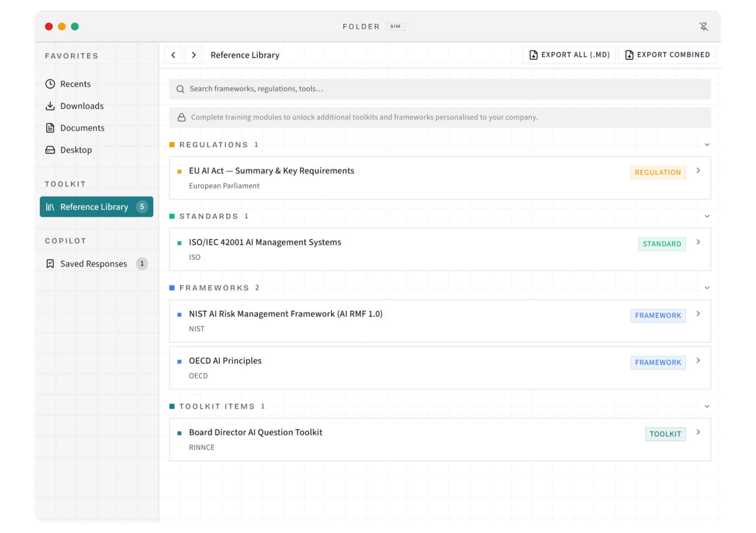
Task: Click Export Combined button
Action: click(667, 55)
